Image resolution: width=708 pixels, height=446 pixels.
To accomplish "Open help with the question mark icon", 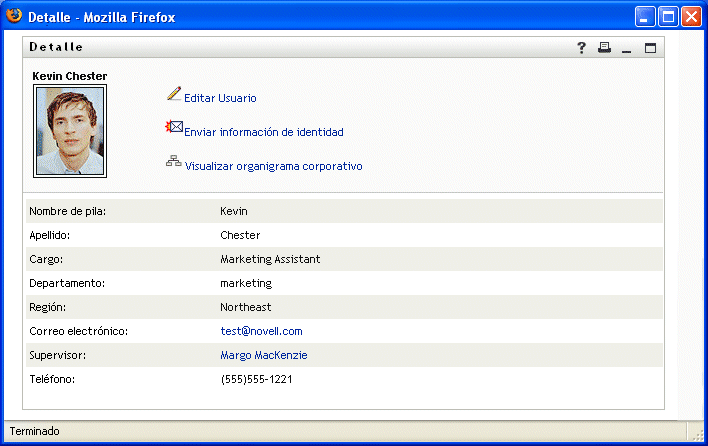I will tap(582, 47).
